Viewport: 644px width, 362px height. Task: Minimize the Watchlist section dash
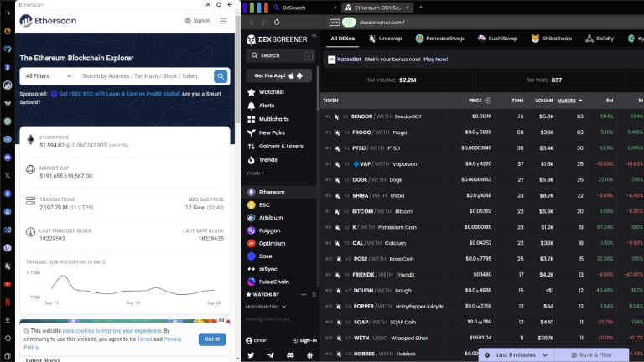click(x=304, y=295)
